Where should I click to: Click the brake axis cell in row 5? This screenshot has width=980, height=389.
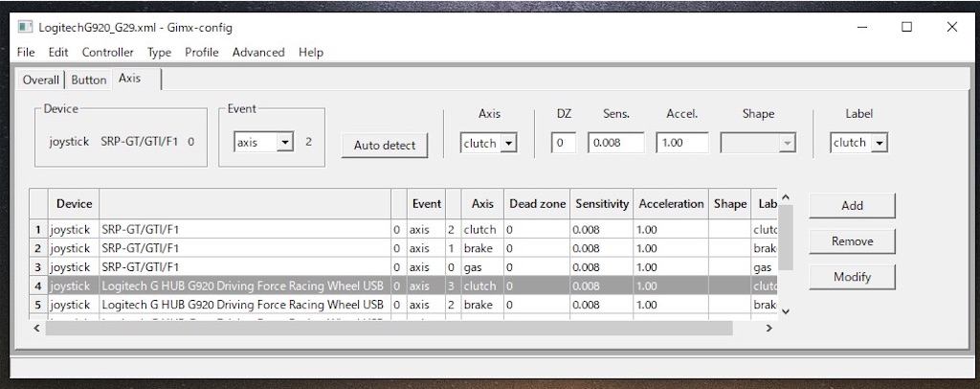[482, 305]
